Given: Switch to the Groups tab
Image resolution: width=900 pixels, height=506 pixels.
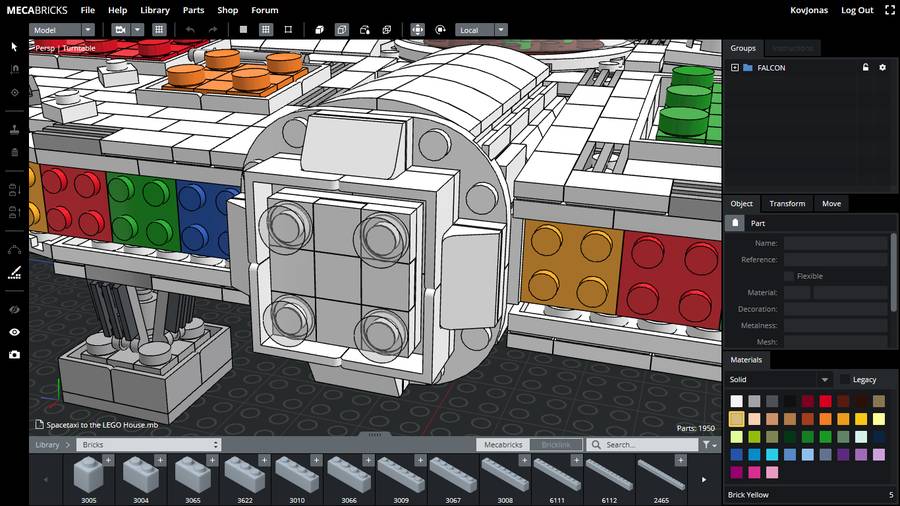Looking at the screenshot, I should [743, 48].
